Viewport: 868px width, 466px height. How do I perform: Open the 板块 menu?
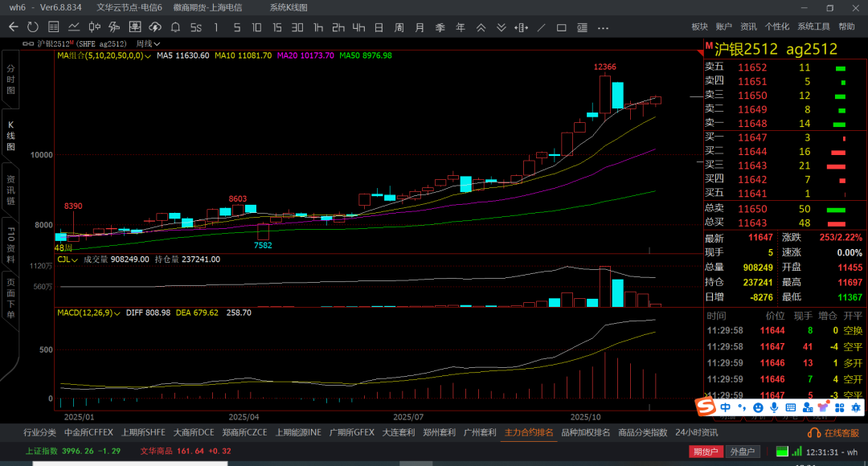(x=700, y=27)
